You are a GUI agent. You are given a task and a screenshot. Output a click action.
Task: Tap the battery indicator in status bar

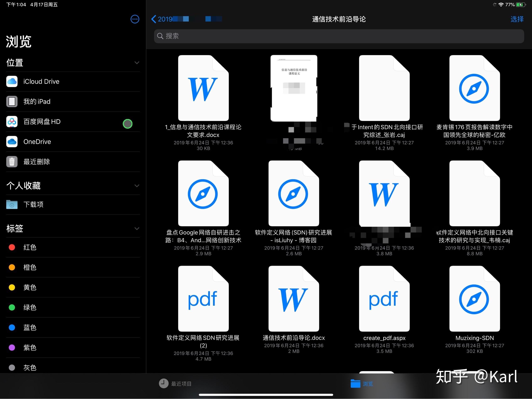pyautogui.click(x=521, y=5)
